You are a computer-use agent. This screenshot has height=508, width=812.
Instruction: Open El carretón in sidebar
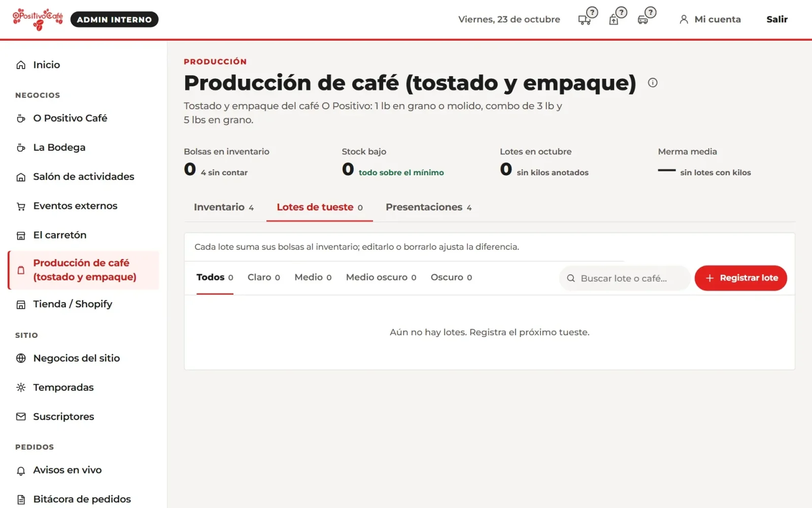pyautogui.click(x=84, y=235)
